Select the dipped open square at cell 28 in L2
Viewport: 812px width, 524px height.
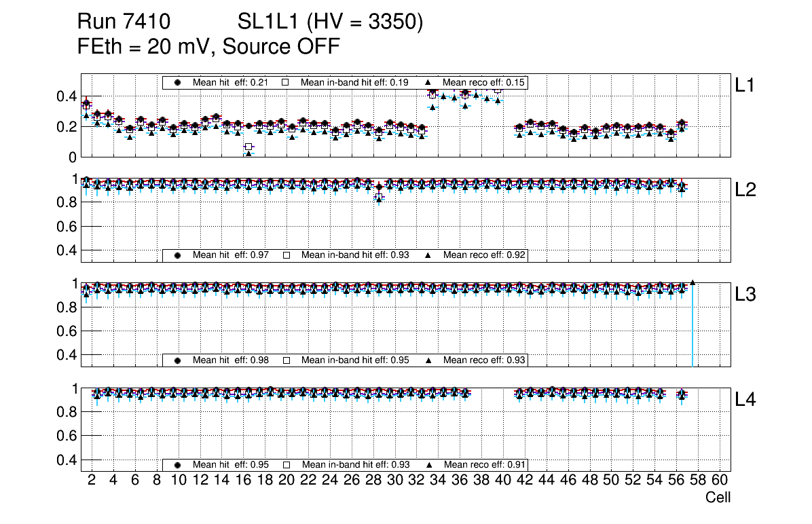pyautogui.click(x=379, y=197)
